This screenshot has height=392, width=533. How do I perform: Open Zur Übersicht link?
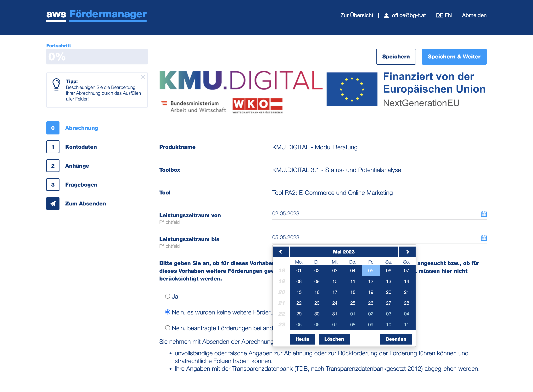(357, 15)
